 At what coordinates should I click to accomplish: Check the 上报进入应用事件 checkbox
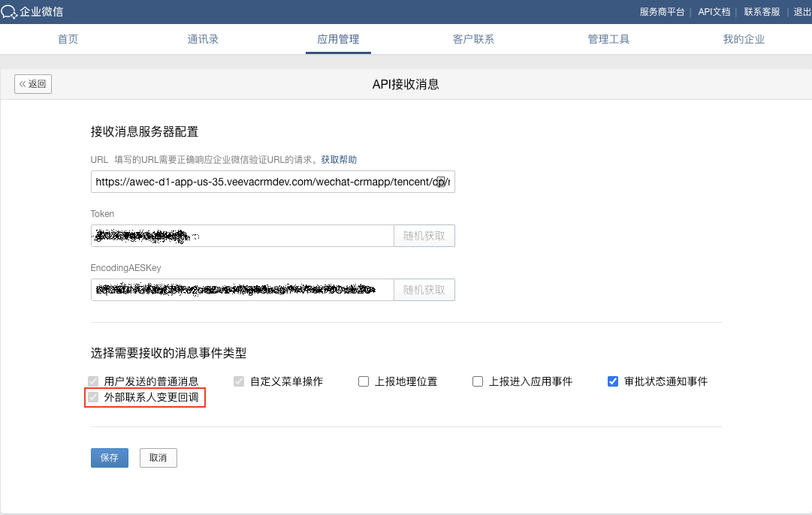tap(478, 381)
